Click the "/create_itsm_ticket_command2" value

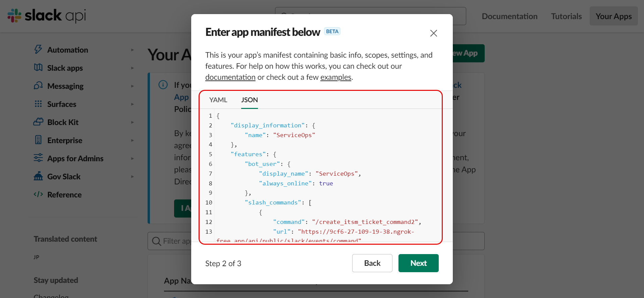pyautogui.click(x=365, y=222)
